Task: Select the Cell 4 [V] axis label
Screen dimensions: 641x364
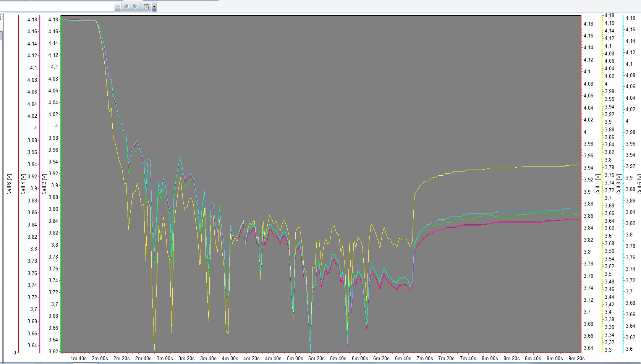Action: [23, 184]
